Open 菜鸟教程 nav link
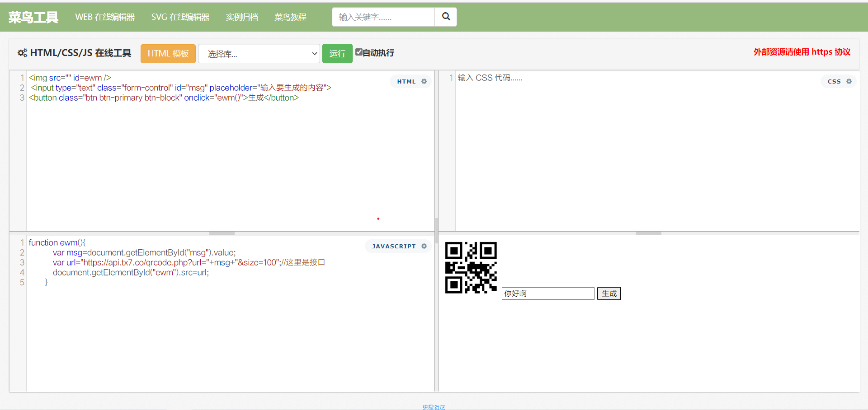This screenshot has height=410, width=868. click(291, 17)
